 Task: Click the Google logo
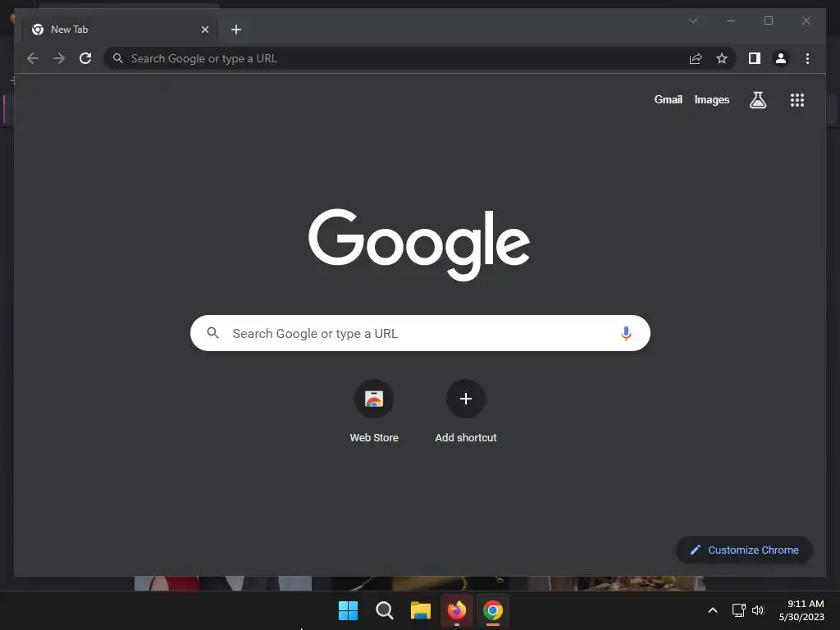[x=419, y=244]
